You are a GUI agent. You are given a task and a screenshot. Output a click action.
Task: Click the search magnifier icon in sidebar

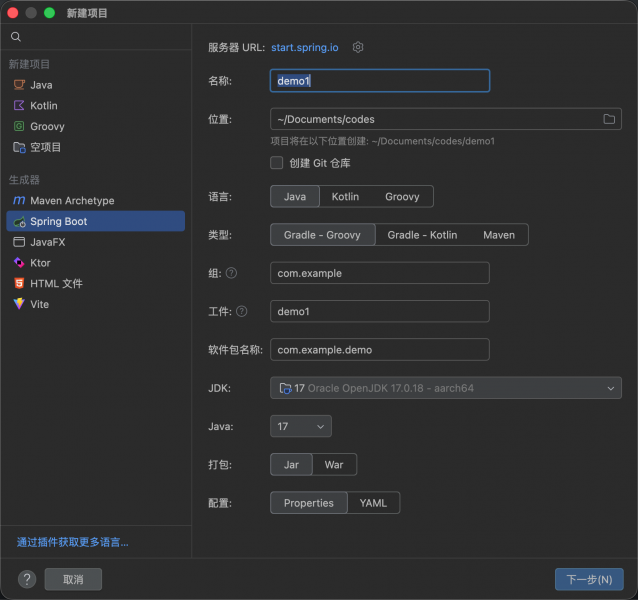coord(16,37)
